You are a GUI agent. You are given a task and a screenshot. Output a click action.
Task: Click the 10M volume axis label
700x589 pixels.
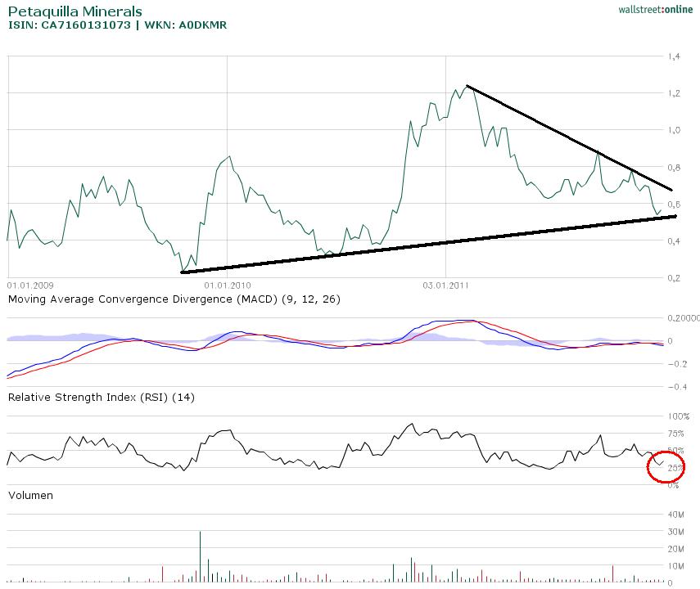click(676, 566)
